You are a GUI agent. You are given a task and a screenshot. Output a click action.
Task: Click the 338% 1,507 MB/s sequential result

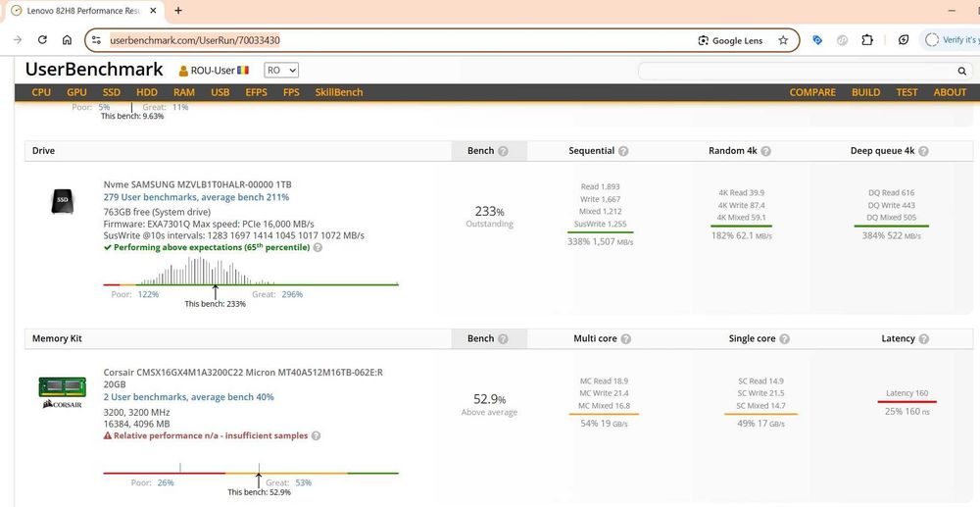600,242
